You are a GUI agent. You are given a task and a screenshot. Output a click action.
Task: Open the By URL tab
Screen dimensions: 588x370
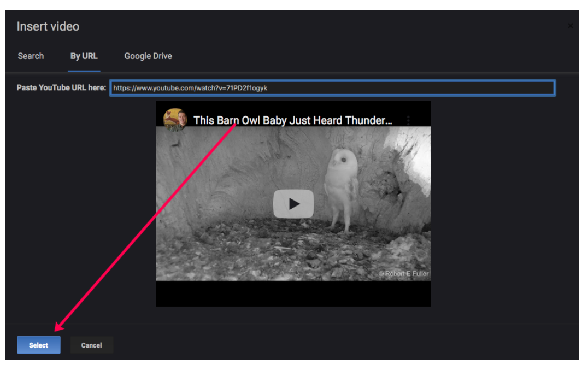coord(84,56)
